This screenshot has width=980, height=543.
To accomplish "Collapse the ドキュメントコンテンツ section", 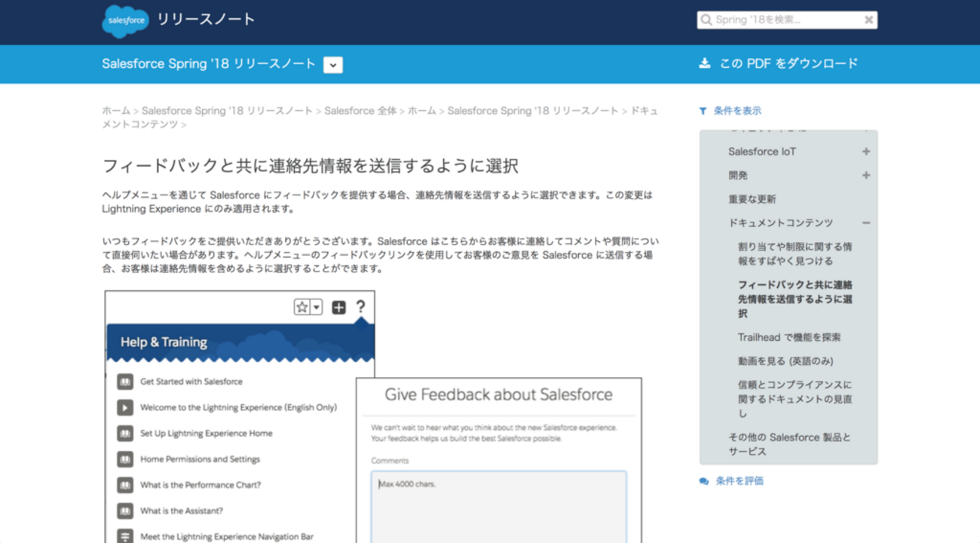I will click(866, 223).
